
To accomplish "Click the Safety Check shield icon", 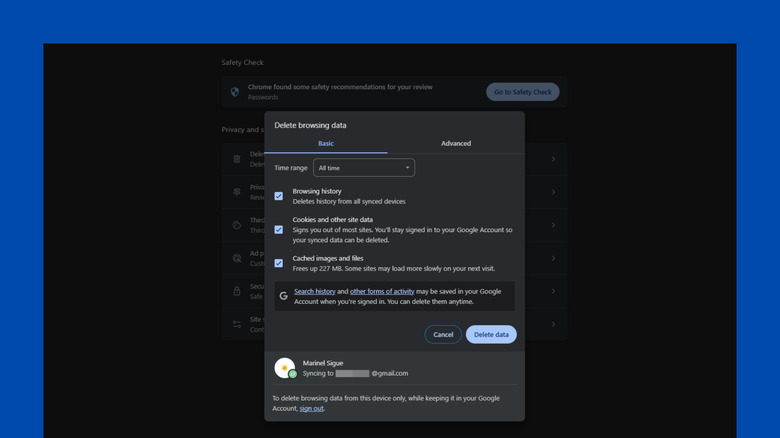I will click(x=235, y=92).
